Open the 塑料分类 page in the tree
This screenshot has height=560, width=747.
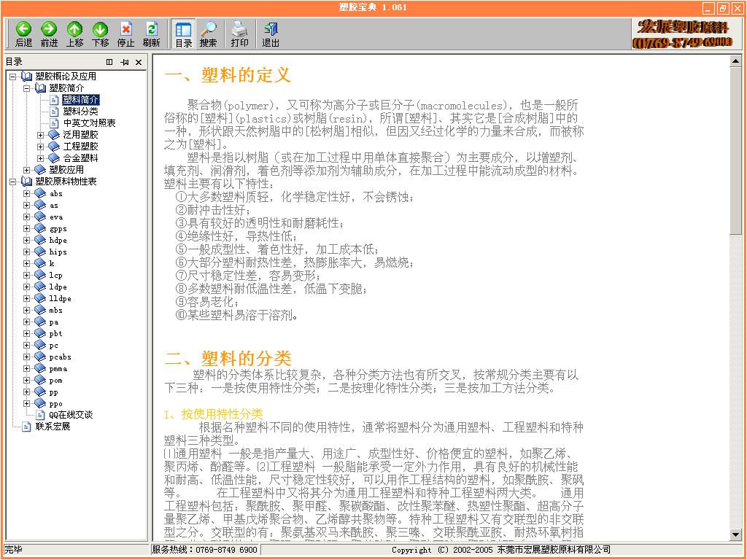[80, 112]
